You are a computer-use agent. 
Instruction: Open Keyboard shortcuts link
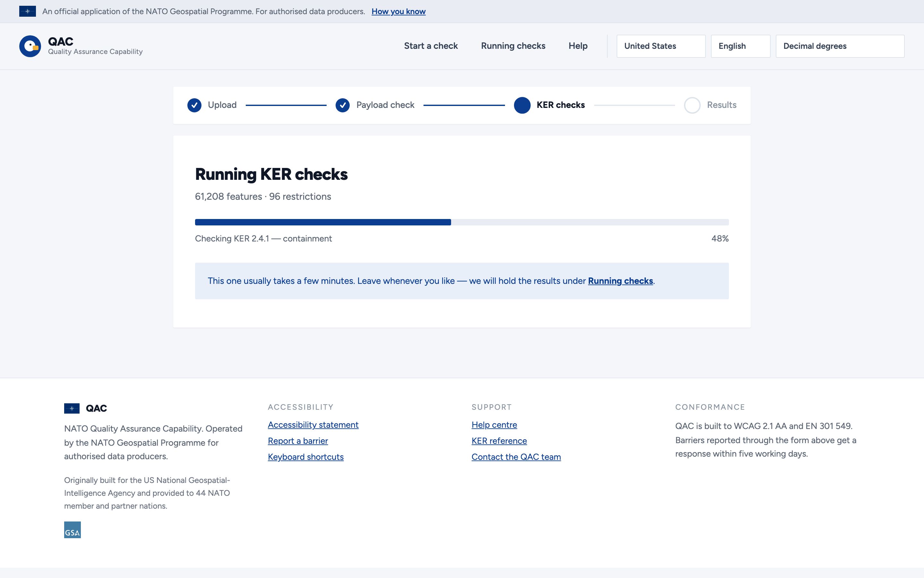click(x=306, y=457)
